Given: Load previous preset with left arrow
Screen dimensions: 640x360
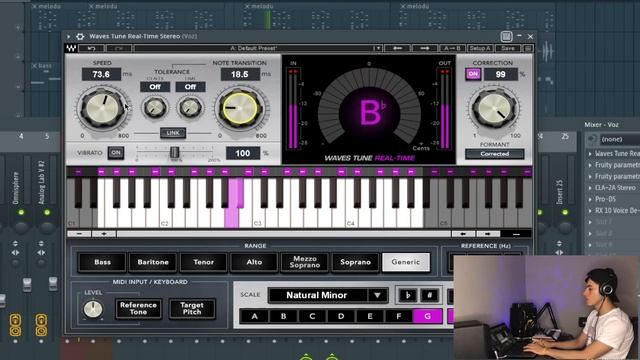Looking at the screenshot, I should pos(397,48).
